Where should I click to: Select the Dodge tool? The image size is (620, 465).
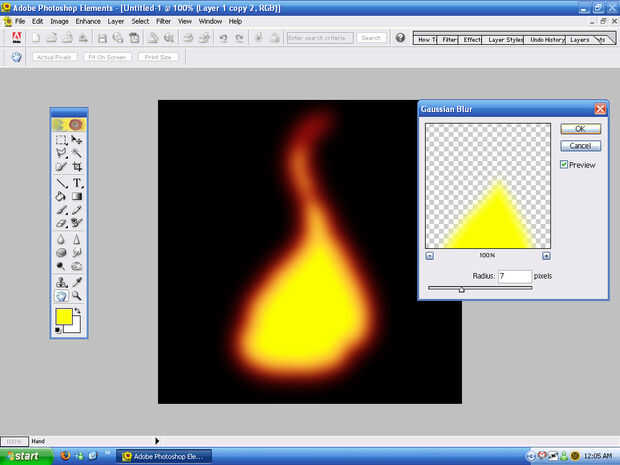point(61,266)
